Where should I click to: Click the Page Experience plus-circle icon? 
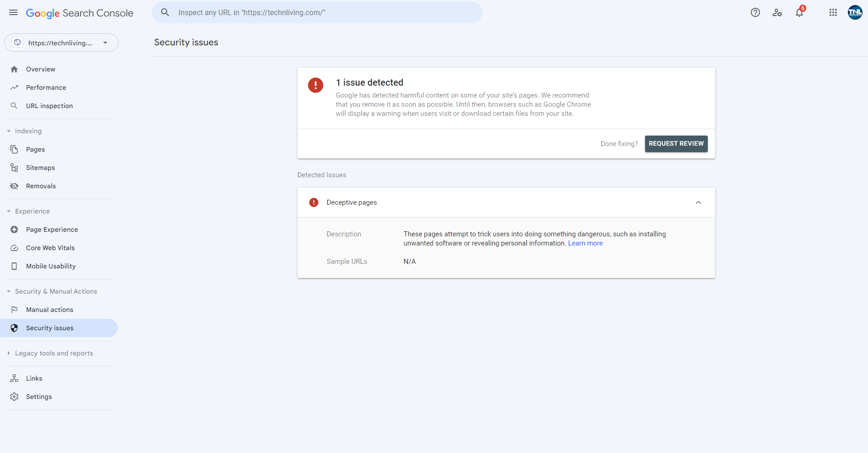(14, 229)
